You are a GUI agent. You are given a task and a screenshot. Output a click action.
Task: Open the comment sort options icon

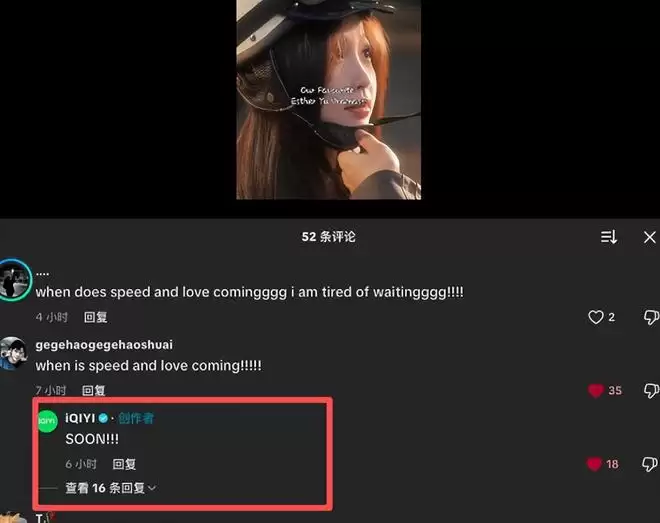(x=609, y=237)
